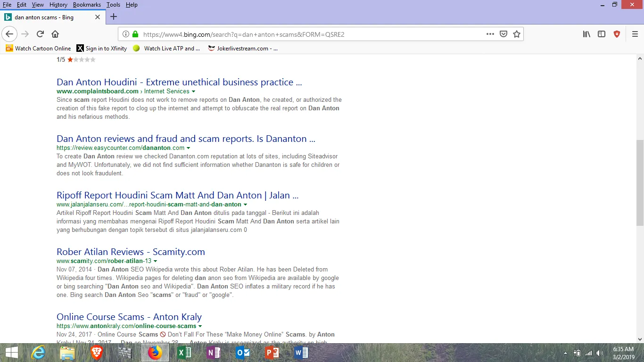Screen dimensions: 644x362
Task: Open page actions three-dot menu
Action: pyautogui.click(x=490, y=34)
